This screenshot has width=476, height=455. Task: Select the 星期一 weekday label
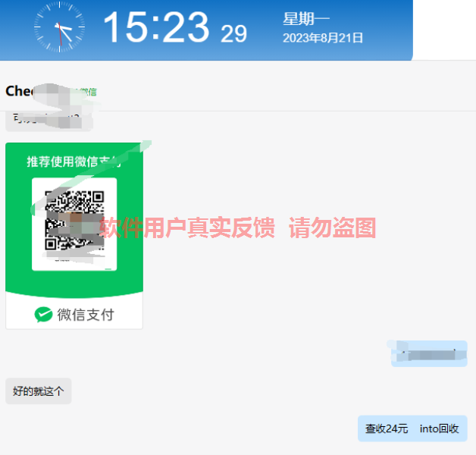(305, 19)
